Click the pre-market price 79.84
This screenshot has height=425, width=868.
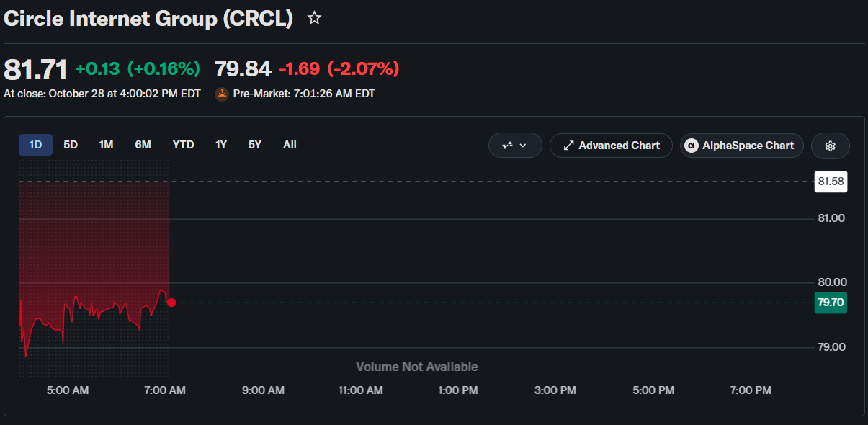243,69
